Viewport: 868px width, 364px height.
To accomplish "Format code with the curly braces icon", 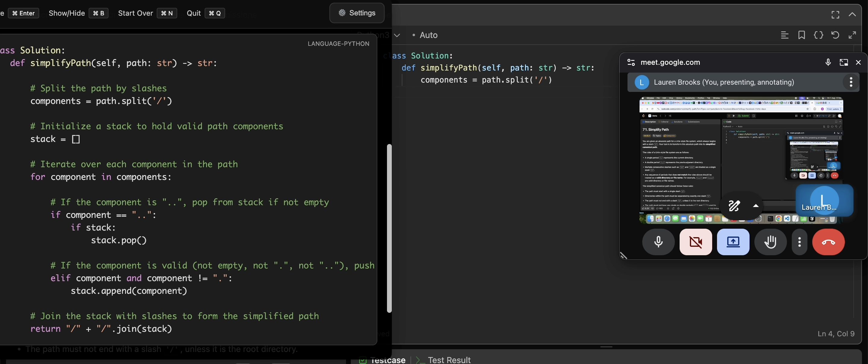I will (819, 35).
